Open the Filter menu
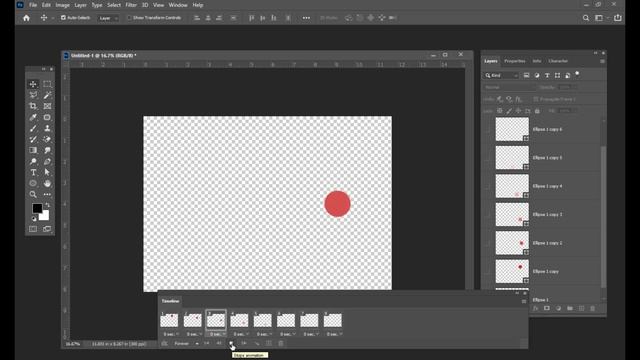Screen dimensions: 640x360 [x=131, y=5]
